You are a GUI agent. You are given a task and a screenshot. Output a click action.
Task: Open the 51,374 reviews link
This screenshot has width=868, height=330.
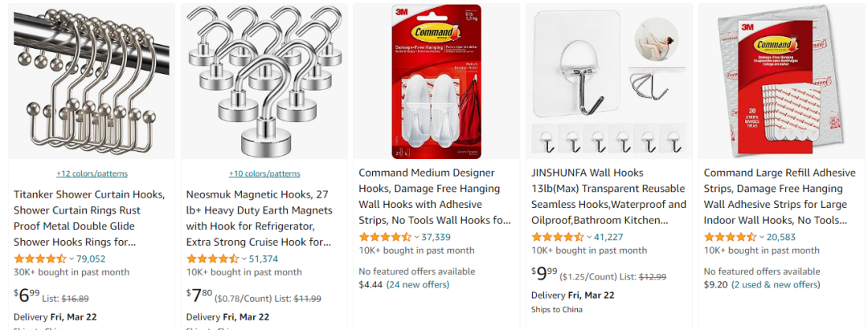[x=264, y=259]
